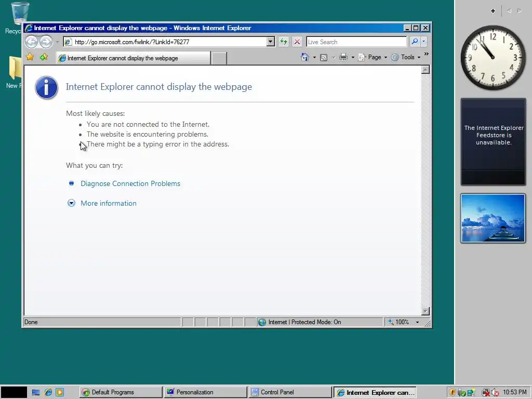Open zoom level dropdown arrow
This screenshot has width=532, height=399.
tap(417, 322)
